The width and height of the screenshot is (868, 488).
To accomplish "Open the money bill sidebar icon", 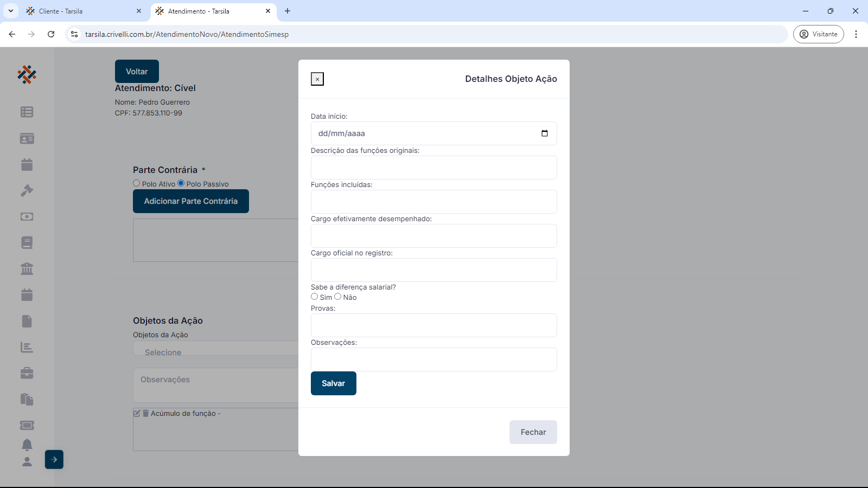I will pyautogui.click(x=27, y=217).
